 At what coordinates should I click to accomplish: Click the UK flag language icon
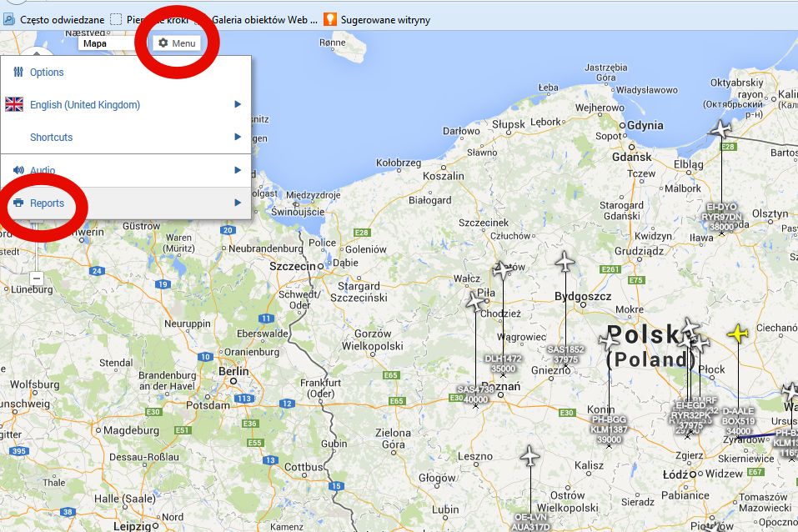(14, 104)
